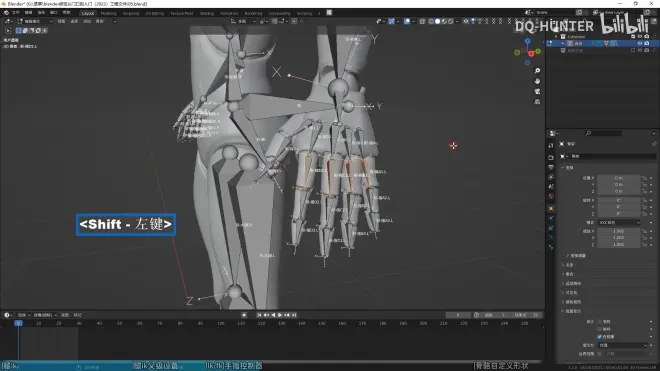Image resolution: width=660 pixels, height=371 pixels.
Task: Switch to the Animation workspace tab
Action: click(x=229, y=13)
